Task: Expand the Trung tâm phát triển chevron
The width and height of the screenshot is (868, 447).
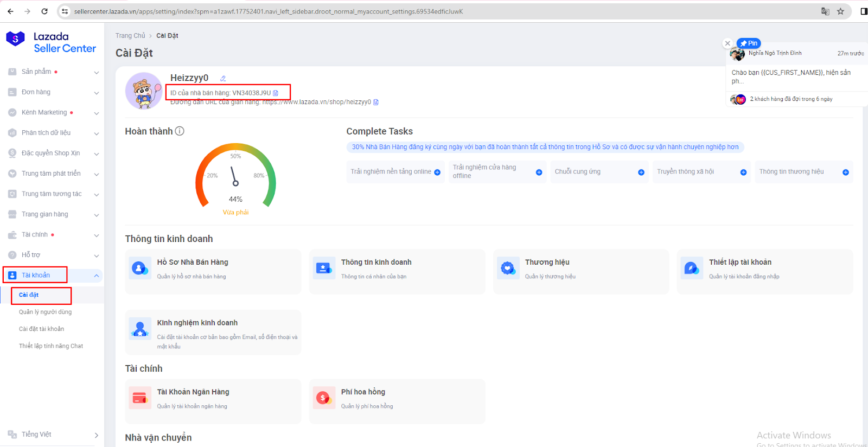Action: (97, 174)
